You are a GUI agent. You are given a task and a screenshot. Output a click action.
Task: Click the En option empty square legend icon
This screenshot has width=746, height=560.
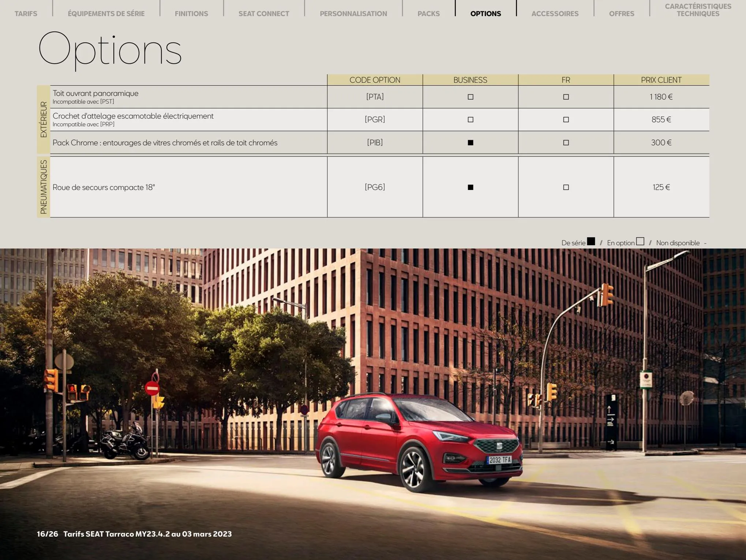tap(640, 241)
